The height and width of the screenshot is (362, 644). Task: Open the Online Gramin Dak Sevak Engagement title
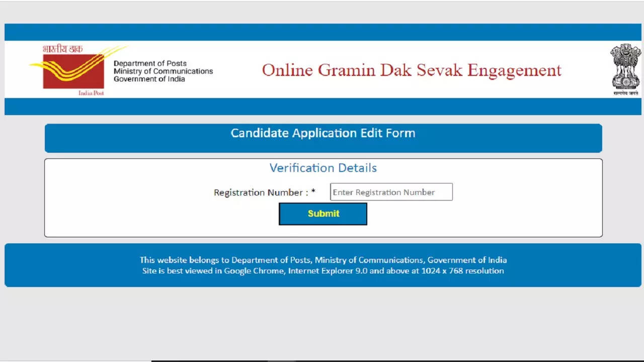tap(411, 70)
